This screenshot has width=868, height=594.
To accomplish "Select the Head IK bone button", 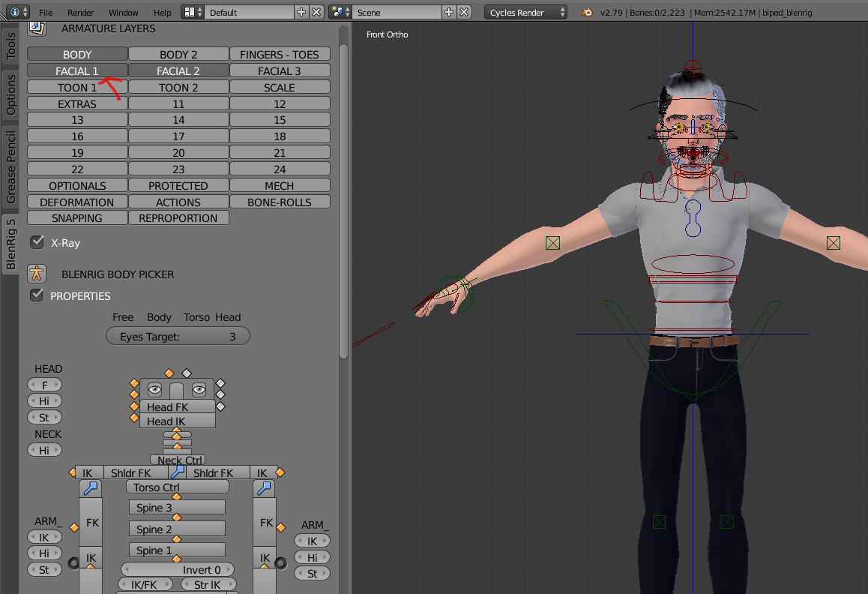I will tap(177, 421).
